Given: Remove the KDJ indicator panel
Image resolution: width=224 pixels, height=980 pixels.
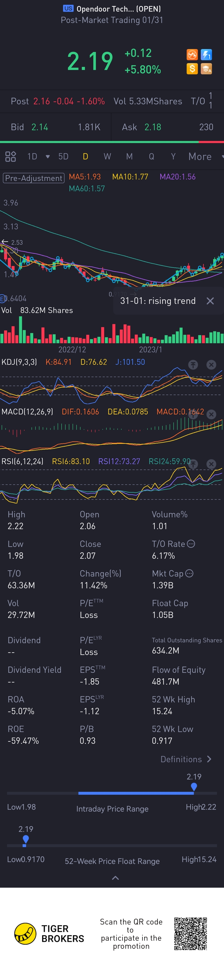Looking at the screenshot, I should tap(211, 365).
